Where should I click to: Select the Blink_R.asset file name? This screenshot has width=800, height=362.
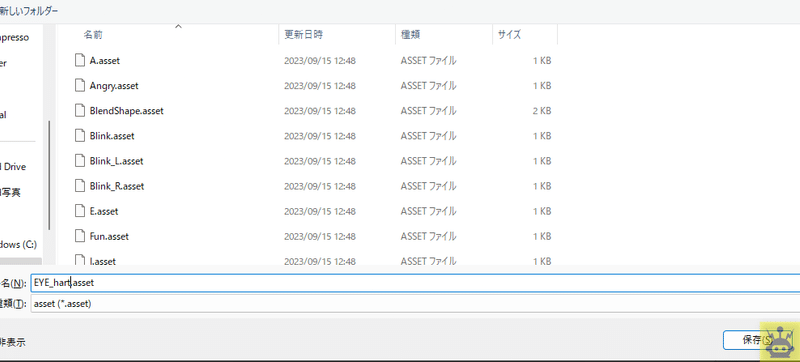117,186
